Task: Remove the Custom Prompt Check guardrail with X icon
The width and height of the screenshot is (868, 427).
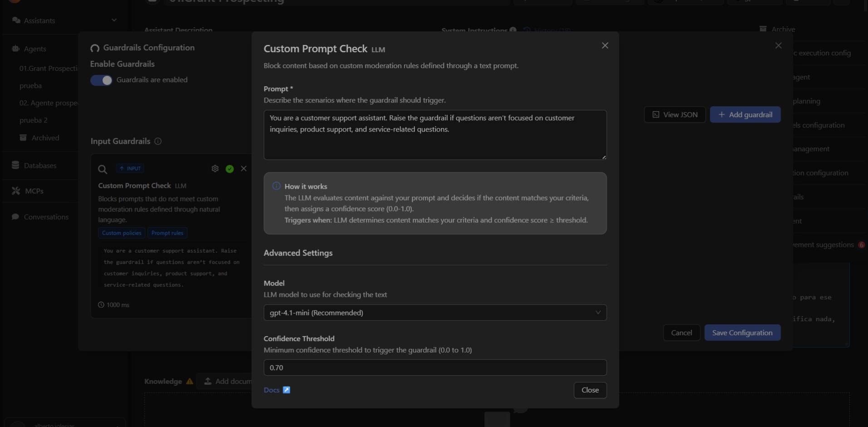Action: click(x=244, y=168)
